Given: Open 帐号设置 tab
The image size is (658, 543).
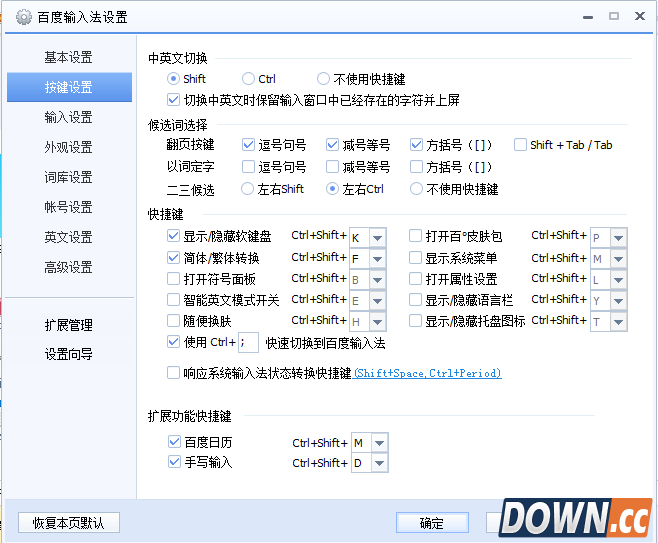Looking at the screenshot, I should [68, 207].
